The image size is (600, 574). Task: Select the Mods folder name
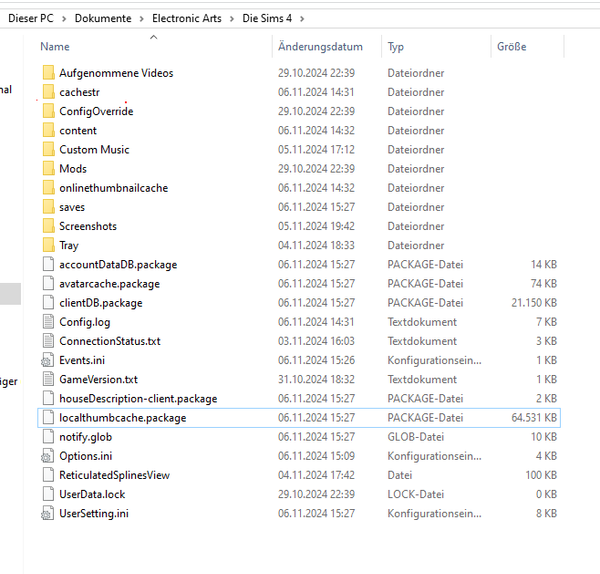[73, 169]
